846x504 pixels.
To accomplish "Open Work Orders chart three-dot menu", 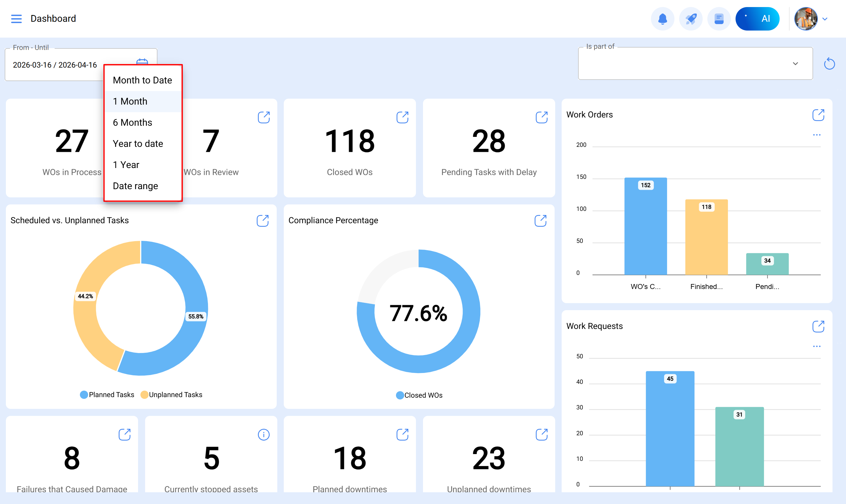I will pos(816,135).
